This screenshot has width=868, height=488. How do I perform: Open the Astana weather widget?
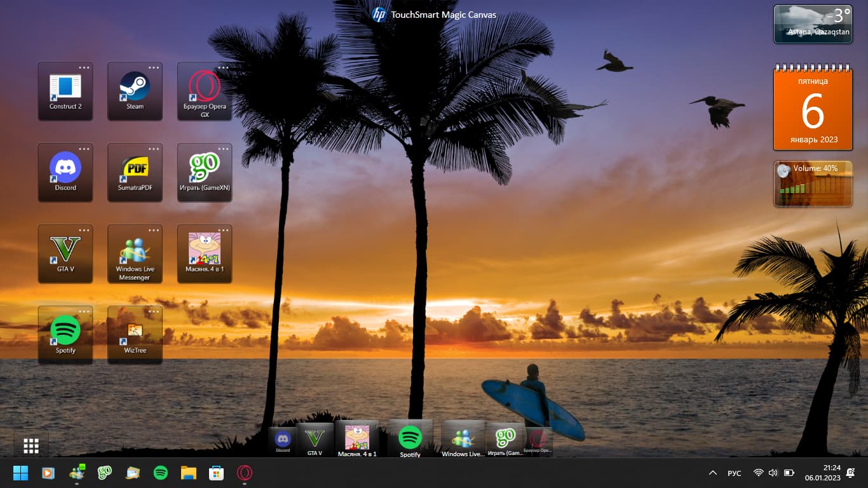pyautogui.click(x=813, y=24)
